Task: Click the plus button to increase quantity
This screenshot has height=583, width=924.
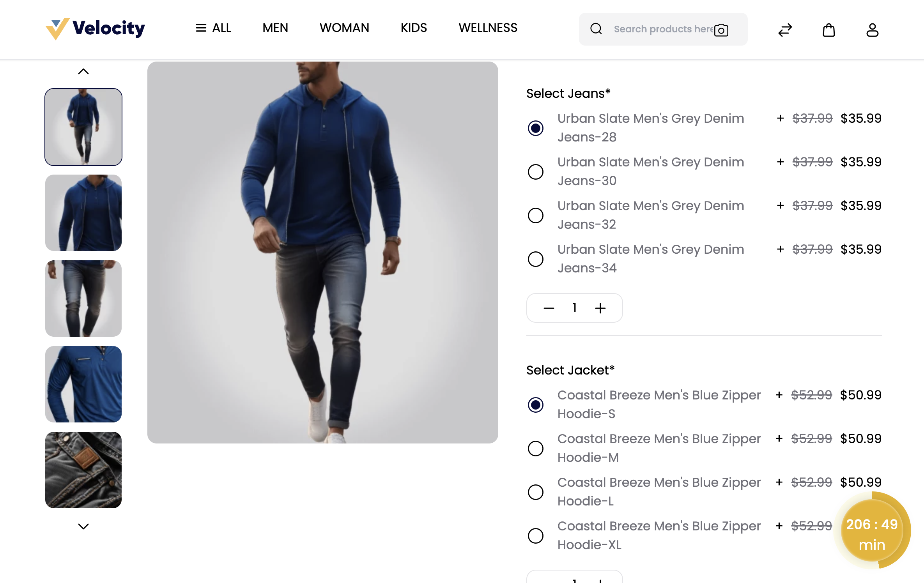Action: pos(600,308)
